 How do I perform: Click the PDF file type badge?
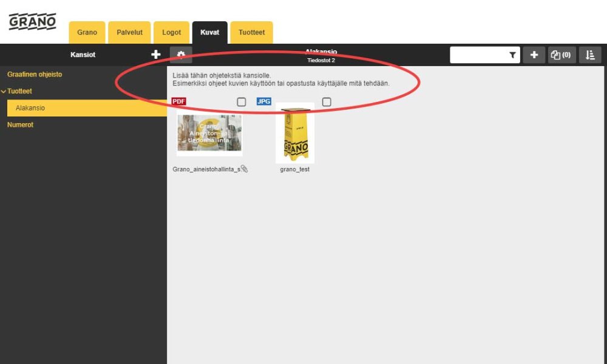[x=179, y=101]
